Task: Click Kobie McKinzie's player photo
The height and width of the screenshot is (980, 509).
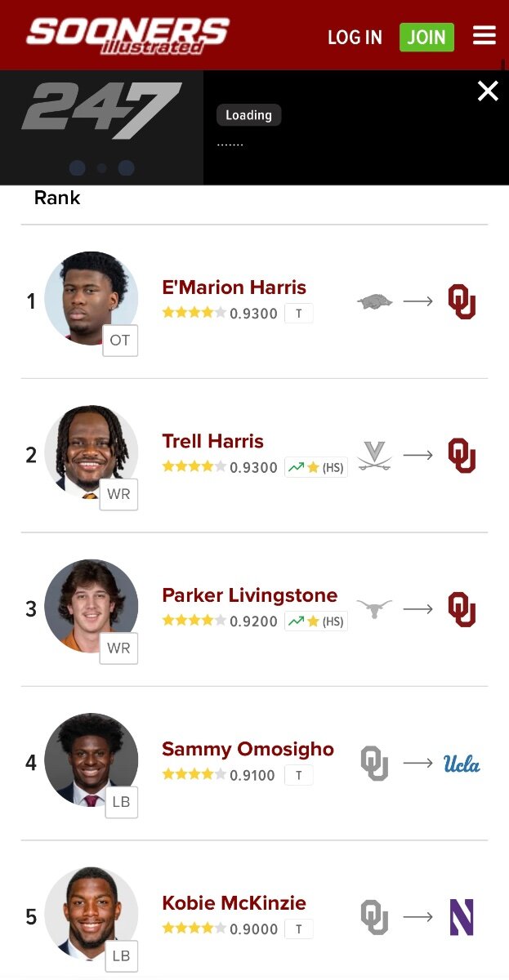Action: (91, 913)
